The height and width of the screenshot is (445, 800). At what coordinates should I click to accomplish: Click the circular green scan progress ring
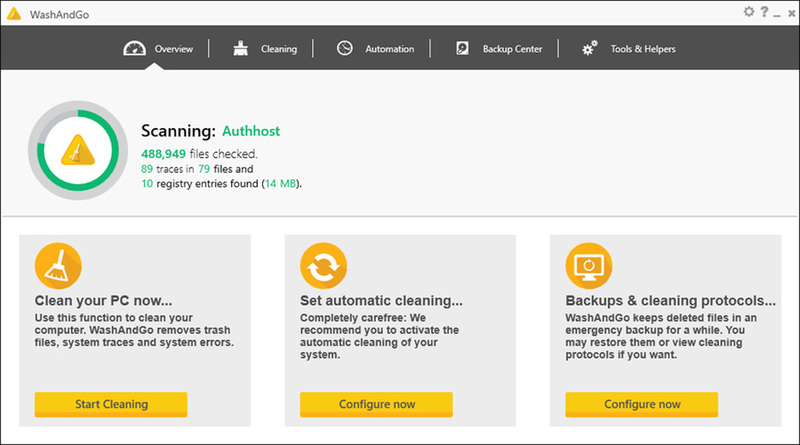78,150
